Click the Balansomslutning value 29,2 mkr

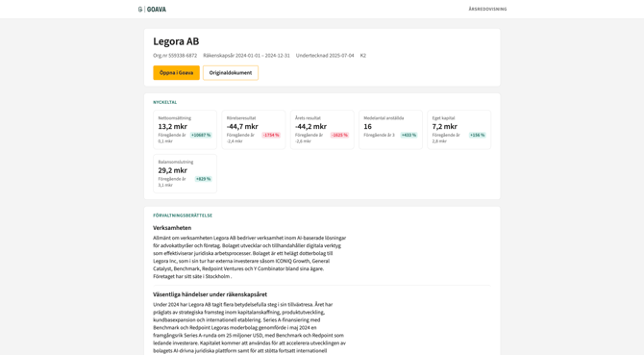[x=172, y=170]
